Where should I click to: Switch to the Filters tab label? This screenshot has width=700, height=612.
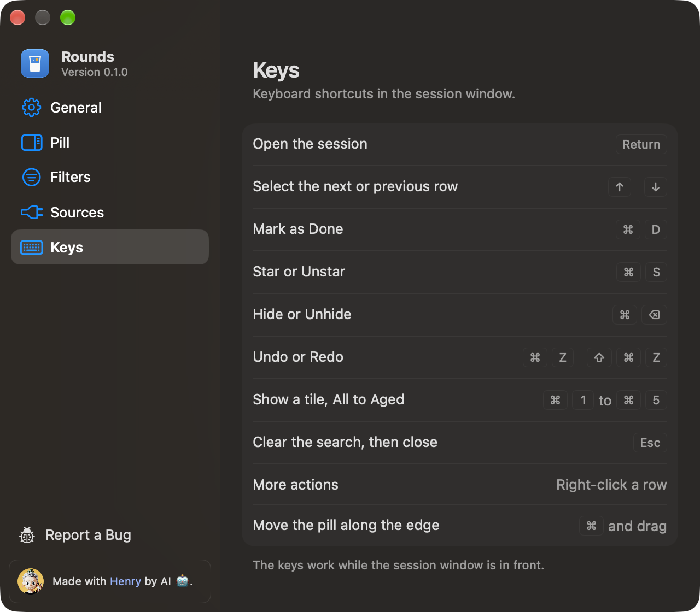pos(71,177)
